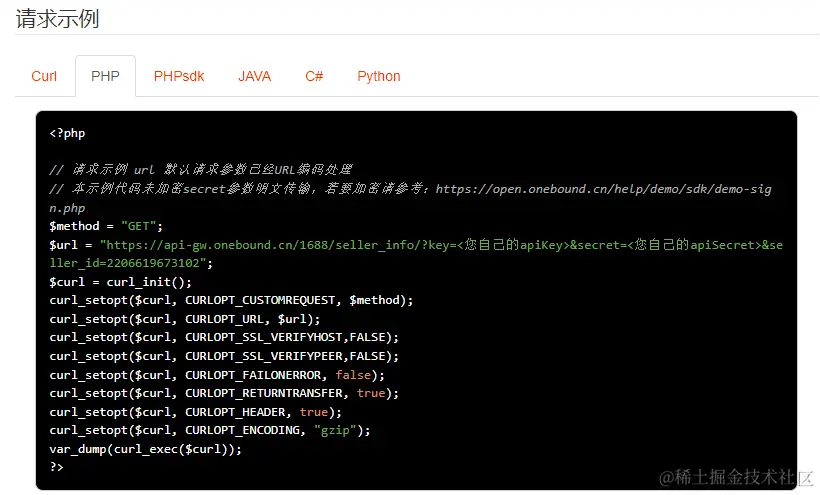Click the var_dump(curl_exec($curl)); line
The height and width of the screenshot is (495, 820).
coord(145,449)
